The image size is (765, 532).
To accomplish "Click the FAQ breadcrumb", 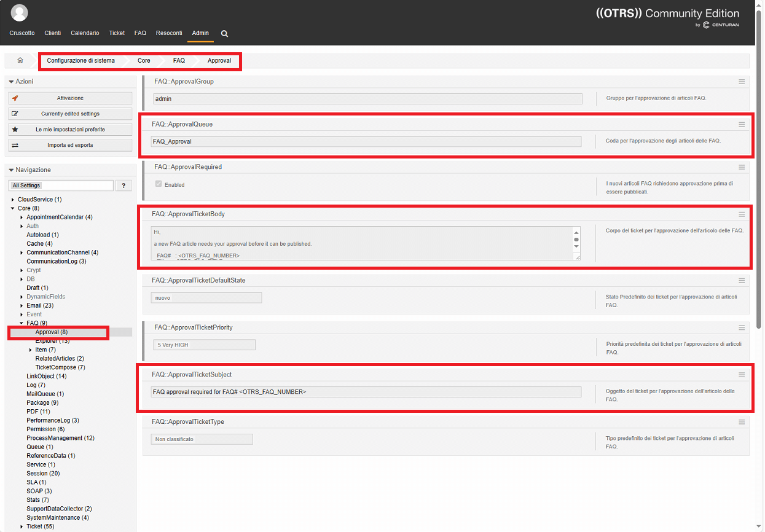I will 179,61.
